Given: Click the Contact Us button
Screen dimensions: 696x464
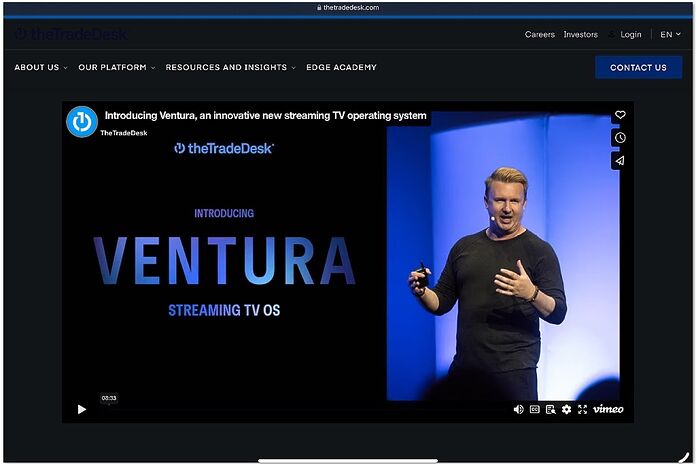Looking at the screenshot, I should pos(638,67).
